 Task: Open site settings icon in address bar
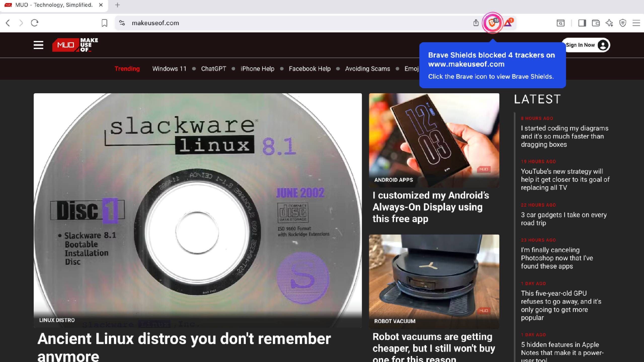click(122, 23)
